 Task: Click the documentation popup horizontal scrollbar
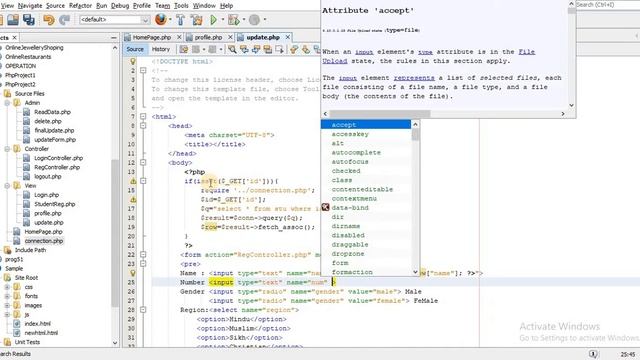pos(444,113)
